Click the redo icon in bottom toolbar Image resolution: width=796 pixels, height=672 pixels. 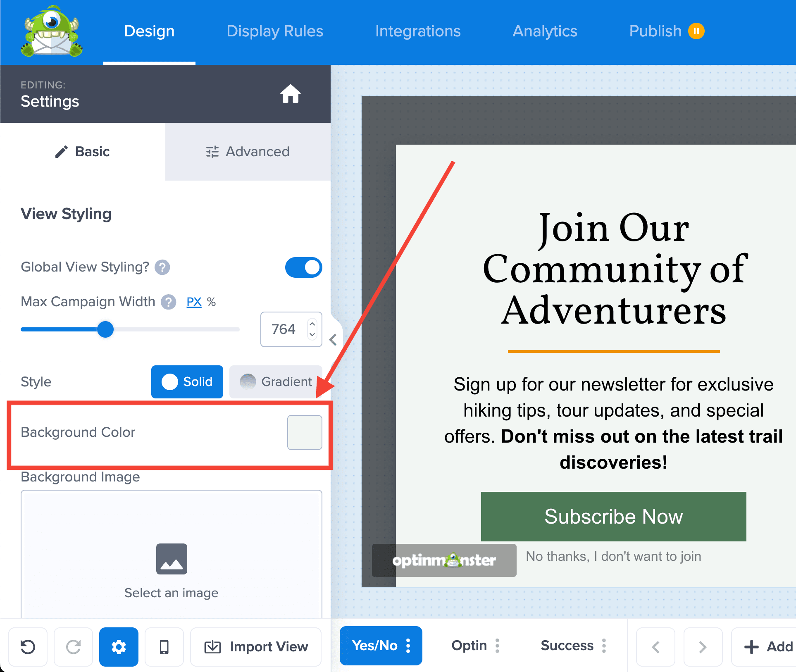[x=74, y=647]
